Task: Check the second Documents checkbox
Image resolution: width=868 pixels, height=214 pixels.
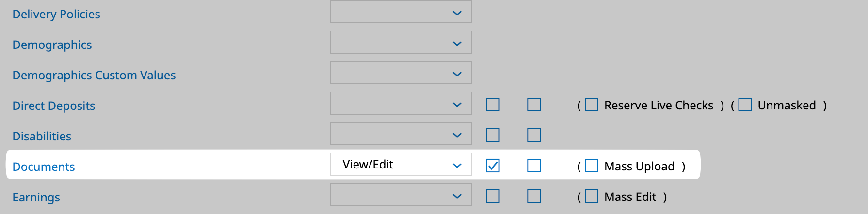Action: [534, 166]
